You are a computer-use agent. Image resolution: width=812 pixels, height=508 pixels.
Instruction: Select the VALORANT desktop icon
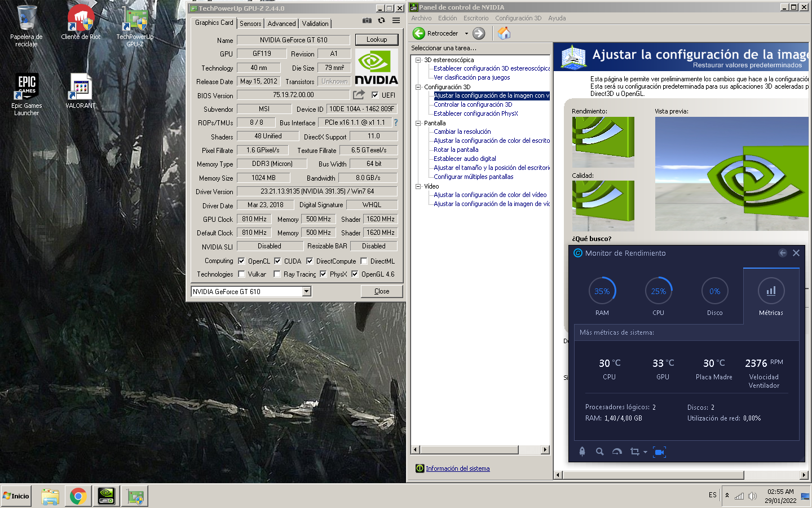pos(81,91)
